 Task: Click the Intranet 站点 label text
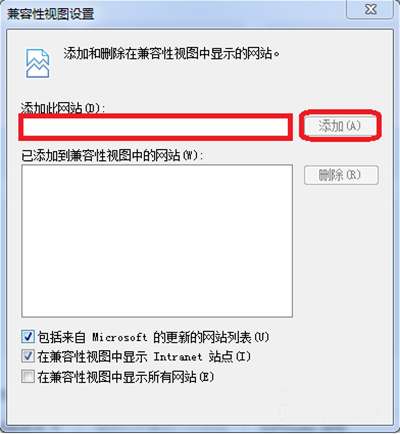point(144,357)
